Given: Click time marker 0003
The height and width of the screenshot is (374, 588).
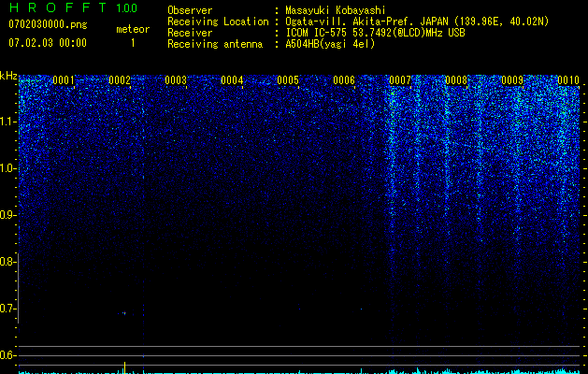Looking at the screenshot, I should point(176,80).
